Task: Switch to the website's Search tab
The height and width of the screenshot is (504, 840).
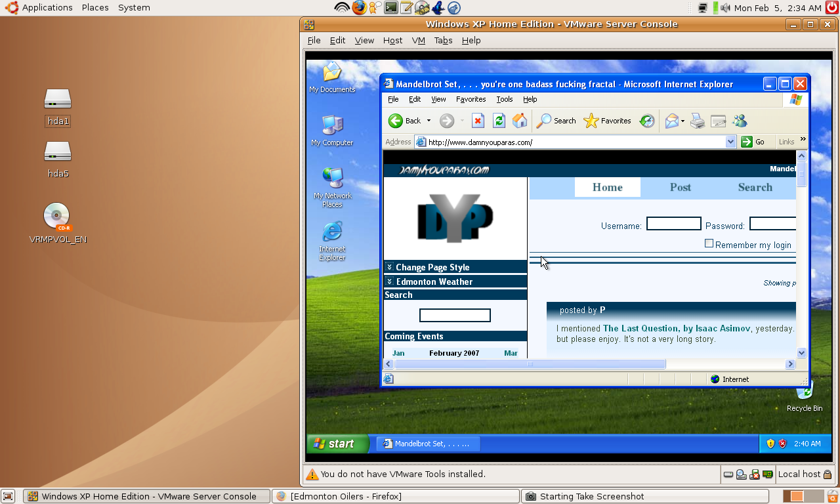Action: pos(755,187)
